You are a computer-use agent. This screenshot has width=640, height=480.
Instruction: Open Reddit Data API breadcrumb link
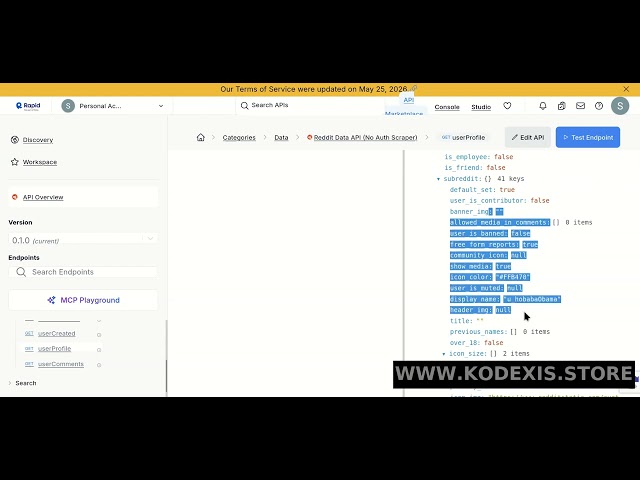[x=365, y=138]
